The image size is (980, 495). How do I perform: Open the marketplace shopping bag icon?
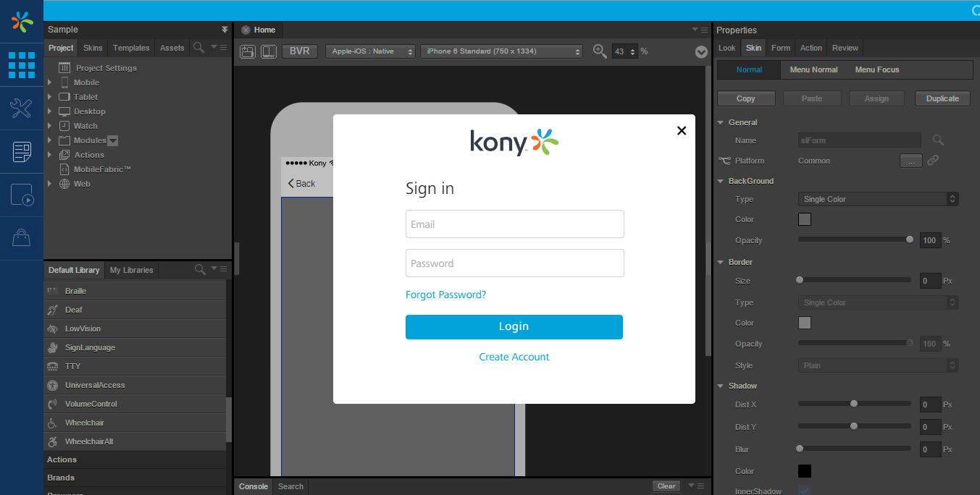tap(22, 237)
